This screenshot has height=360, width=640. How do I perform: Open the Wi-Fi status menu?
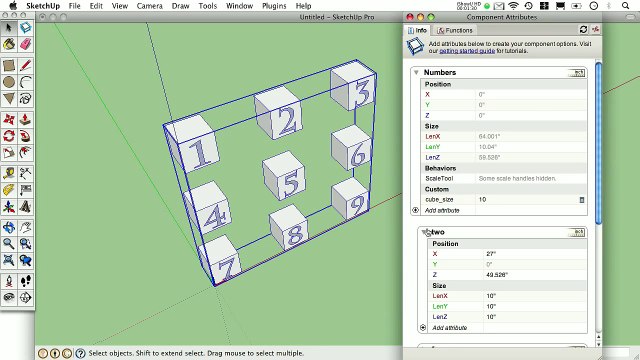513,6
